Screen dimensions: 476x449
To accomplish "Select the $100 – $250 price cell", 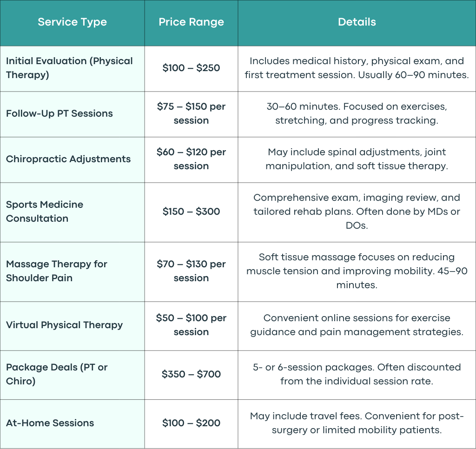I will coord(191,69).
